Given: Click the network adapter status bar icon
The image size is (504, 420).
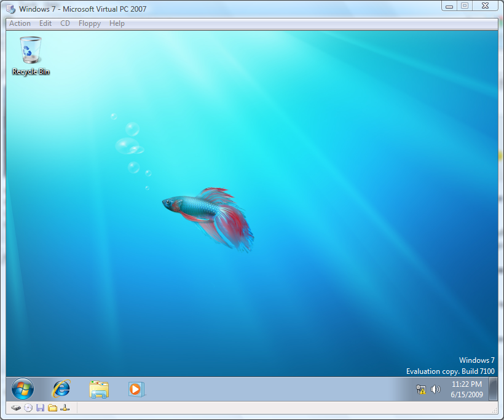Looking at the screenshot, I should [x=65, y=408].
